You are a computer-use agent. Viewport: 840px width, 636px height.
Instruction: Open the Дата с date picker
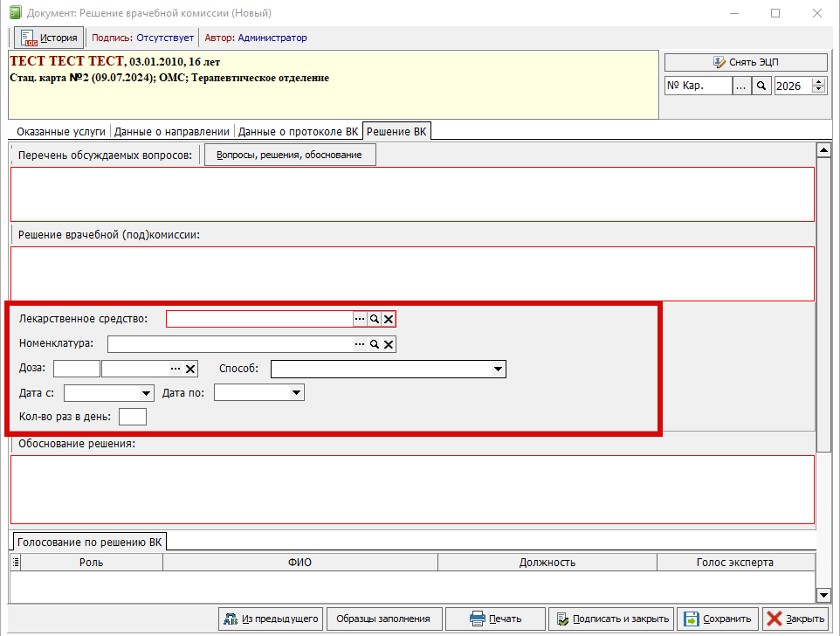point(146,393)
